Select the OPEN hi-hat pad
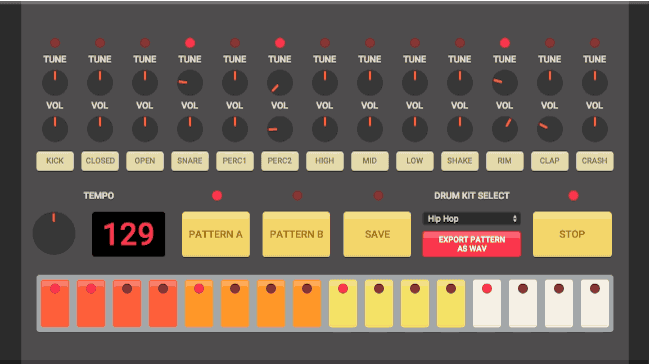Image resolution: width=650 pixels, height=364 pixels. point(145,161)
